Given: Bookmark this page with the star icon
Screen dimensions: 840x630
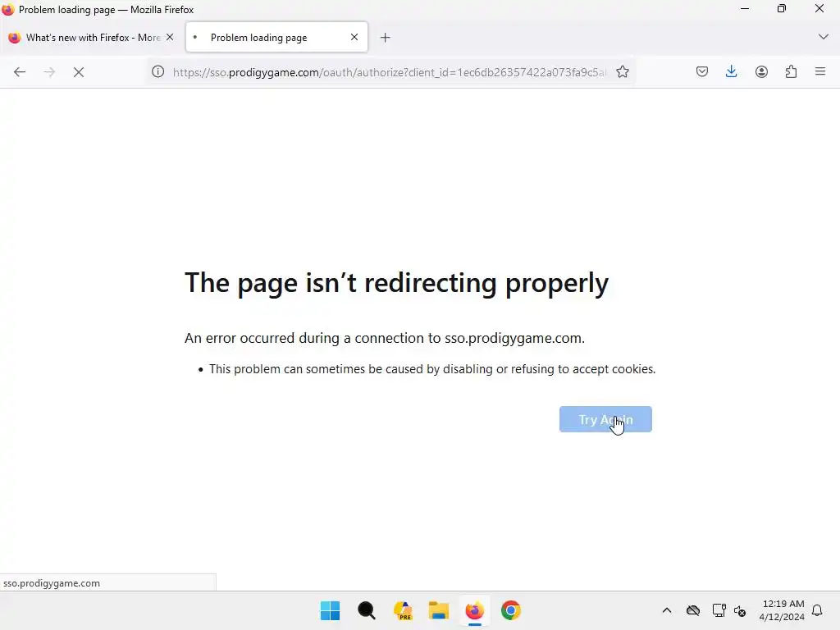Looking at the screenshot, I should pos(623,72).
